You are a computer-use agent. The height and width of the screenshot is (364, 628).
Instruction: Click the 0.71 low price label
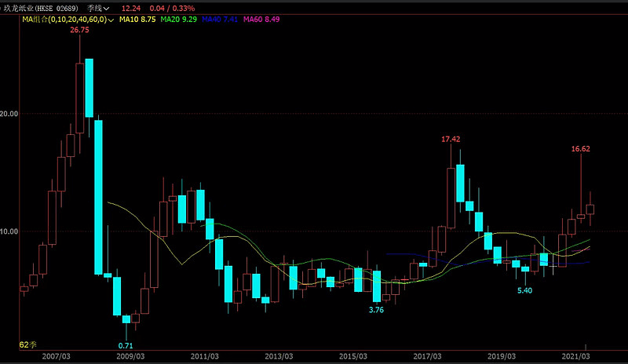126,346
